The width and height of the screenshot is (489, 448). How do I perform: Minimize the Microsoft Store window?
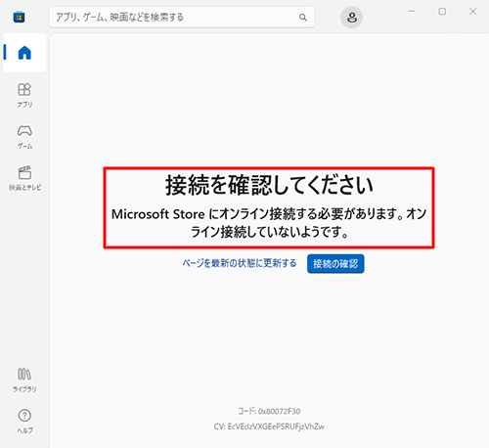[412, 12]
